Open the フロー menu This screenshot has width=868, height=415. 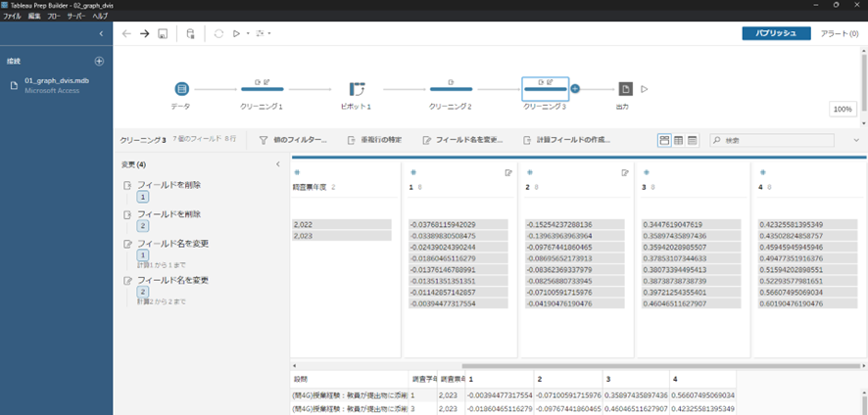click(x=54, y=17)
